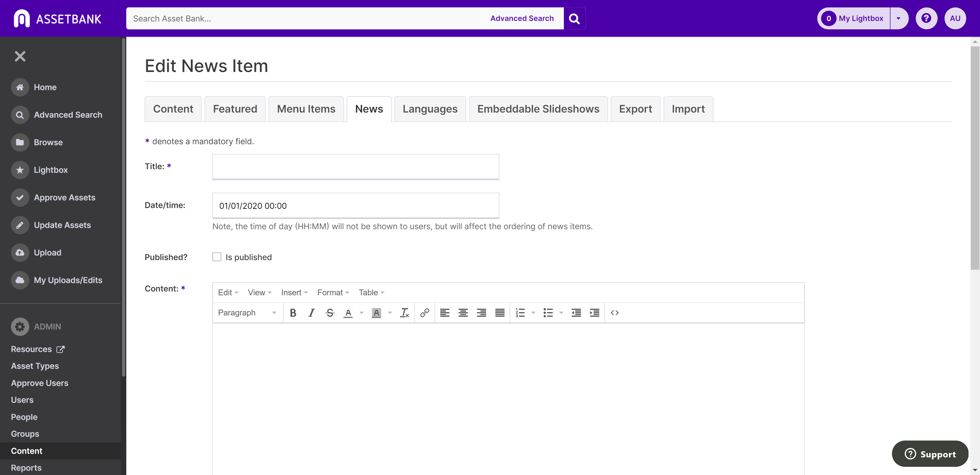Click the Admin gear icon
980x475 pixels.
pyautogui.click(x=20, y=326)
